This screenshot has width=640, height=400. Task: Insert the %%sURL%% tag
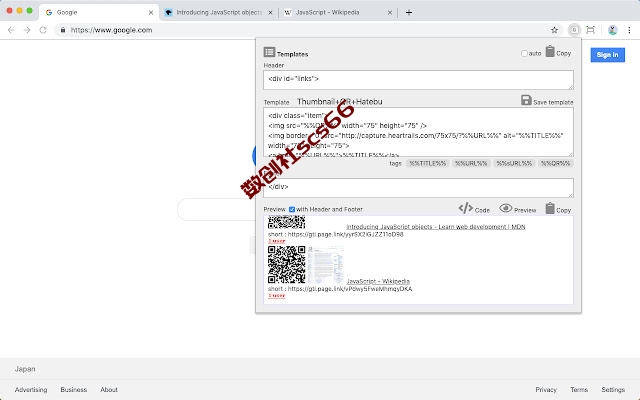click(514, 163)
